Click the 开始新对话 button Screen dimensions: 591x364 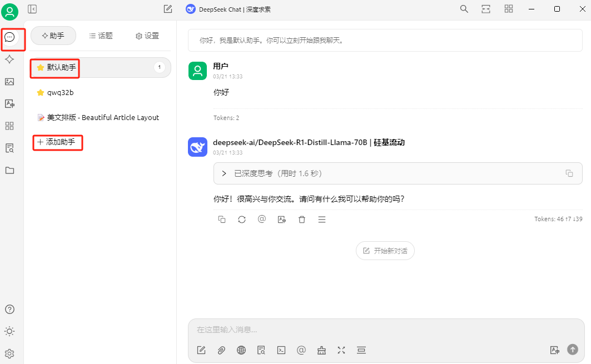point(385,251)
